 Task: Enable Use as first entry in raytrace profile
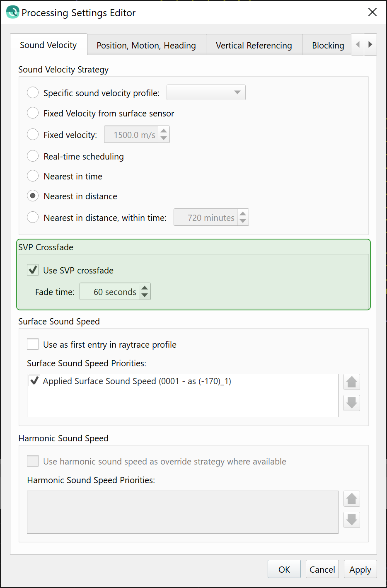(x=33, y=344)
